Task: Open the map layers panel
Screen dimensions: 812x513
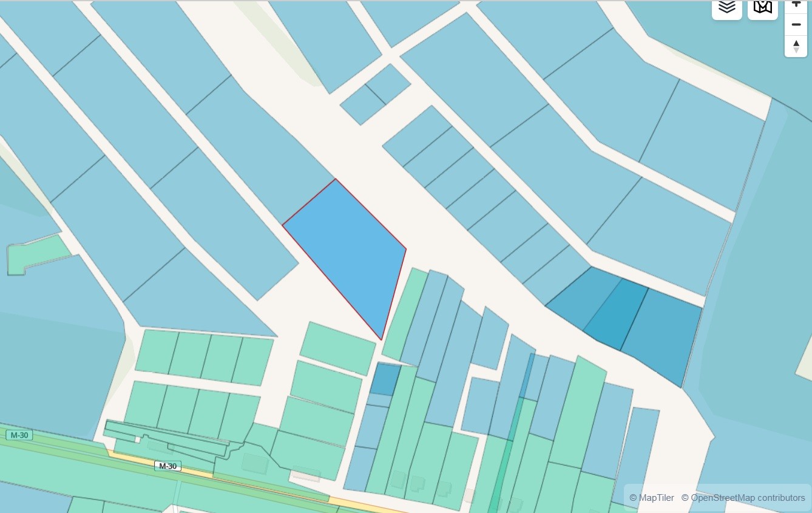Action: 726,7
